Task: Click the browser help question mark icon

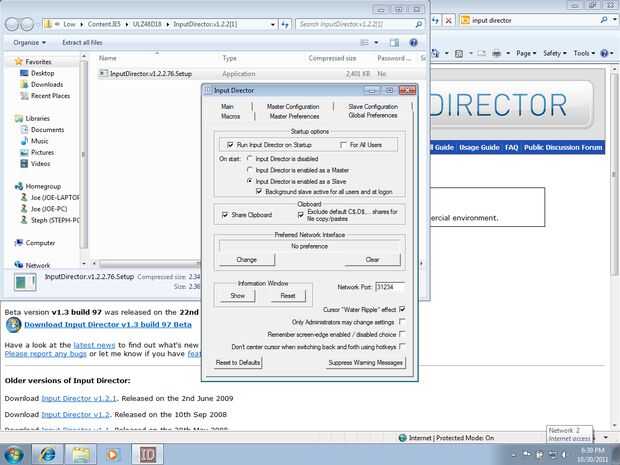Action: click(604, 53)
